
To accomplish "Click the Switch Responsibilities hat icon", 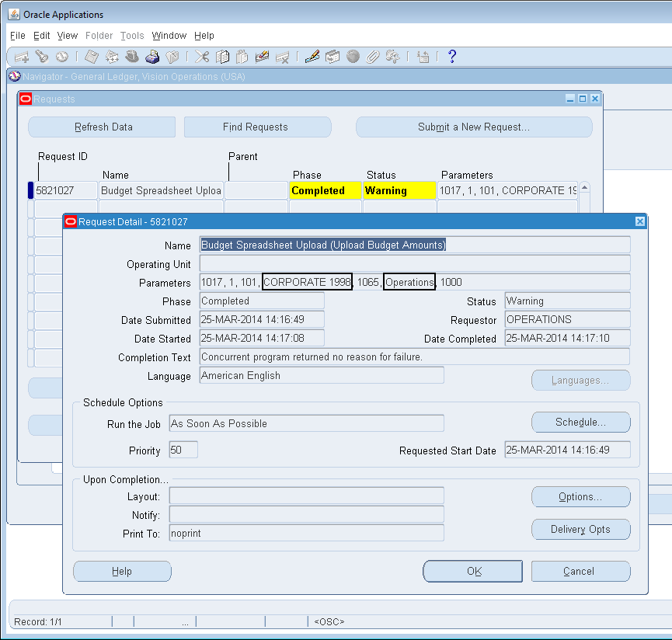I will point(132,57).
